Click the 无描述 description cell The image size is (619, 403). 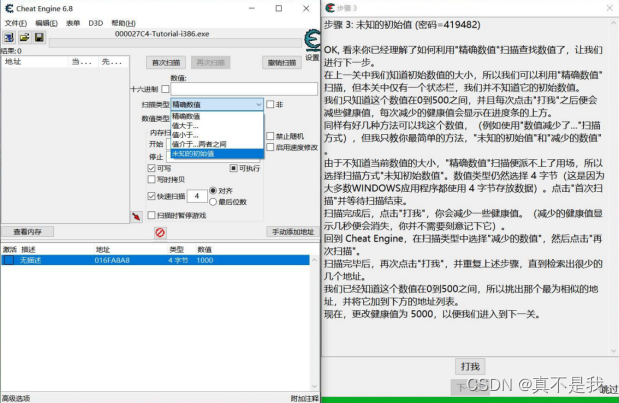(x=30, y=260)
